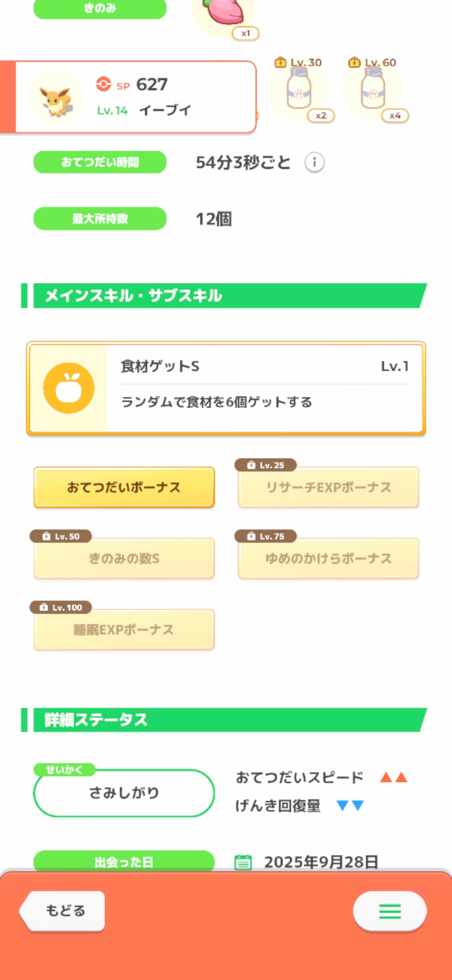Tap the さみしがり nature box
452x980 pixels.
point(124,793)
